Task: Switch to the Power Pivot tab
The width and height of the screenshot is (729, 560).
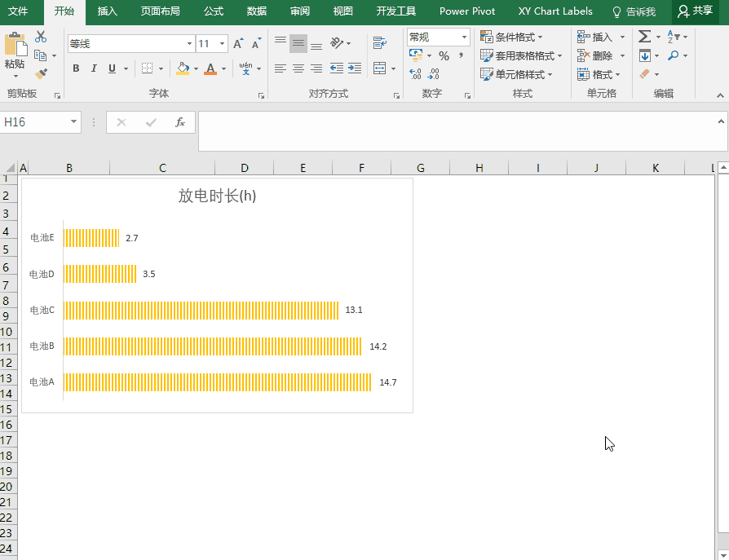Action: coord(467,11)
